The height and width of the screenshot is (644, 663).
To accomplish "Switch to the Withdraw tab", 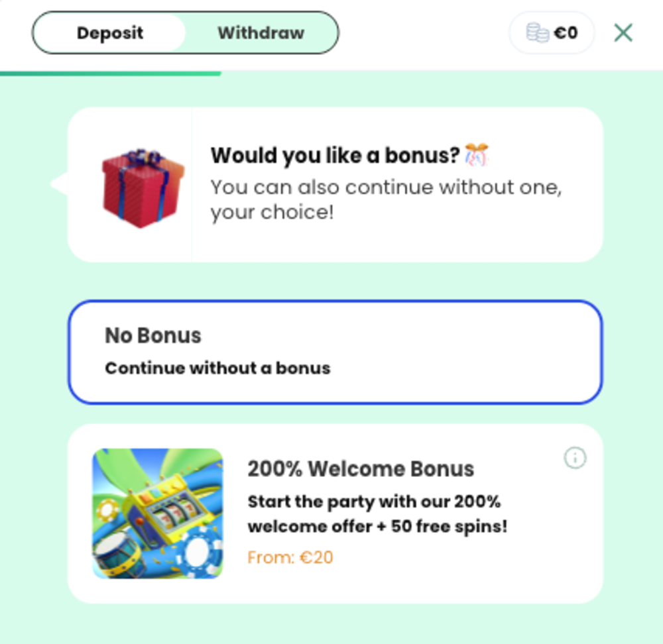I will coord(261,33).
